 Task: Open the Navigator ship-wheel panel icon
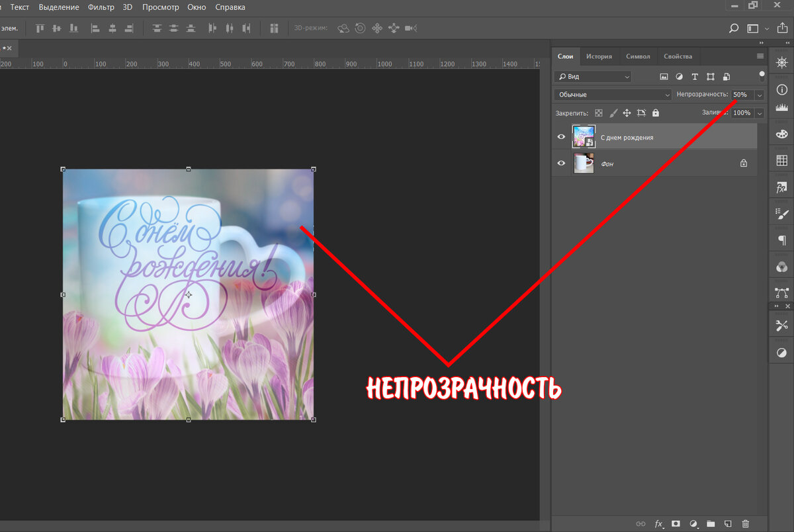pyautogui.click(x=781, y=64)
